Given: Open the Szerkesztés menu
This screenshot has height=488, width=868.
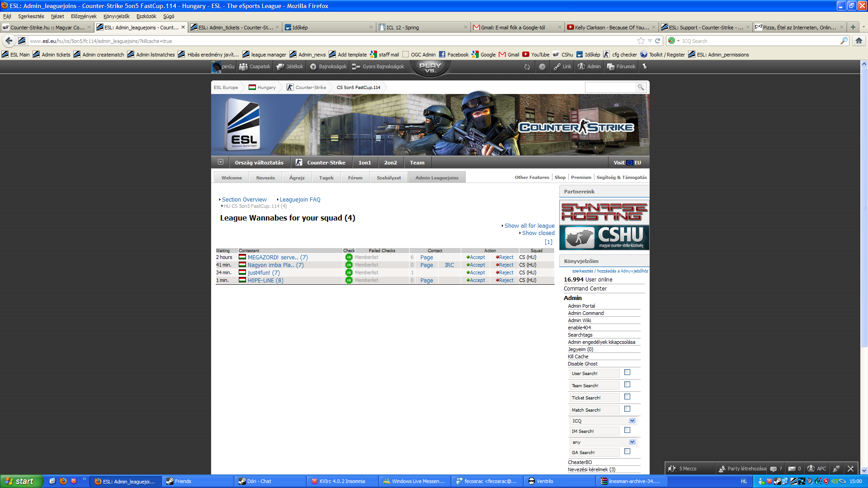Looking at the screenshot, I should pos(31,16).
